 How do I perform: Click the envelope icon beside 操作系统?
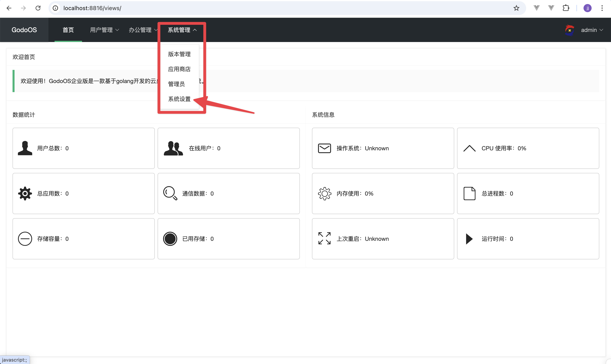tap(324, 148)
